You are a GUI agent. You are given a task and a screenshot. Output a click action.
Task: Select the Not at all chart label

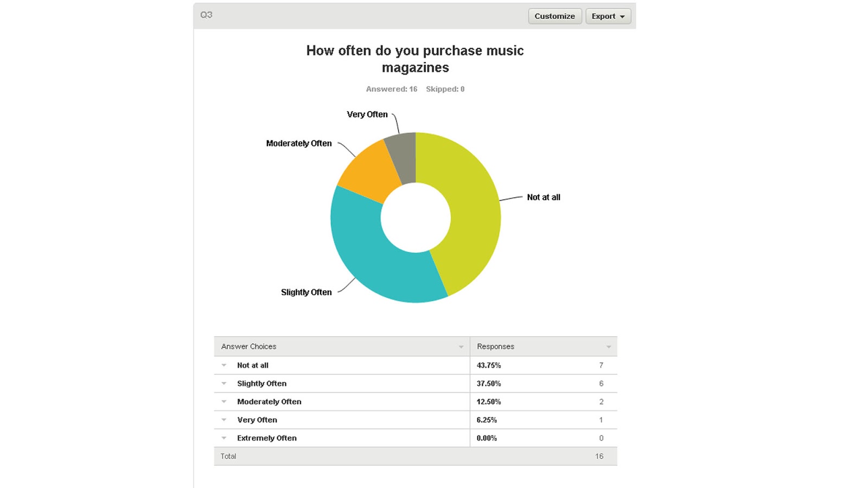pos(543,197)
